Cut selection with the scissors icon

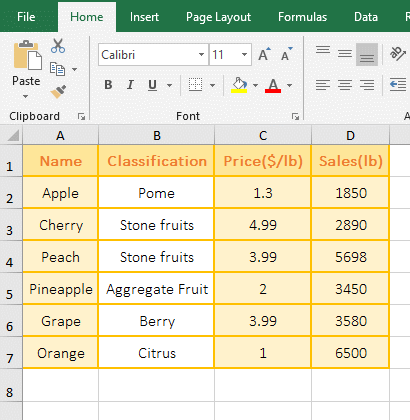[58, 46]
